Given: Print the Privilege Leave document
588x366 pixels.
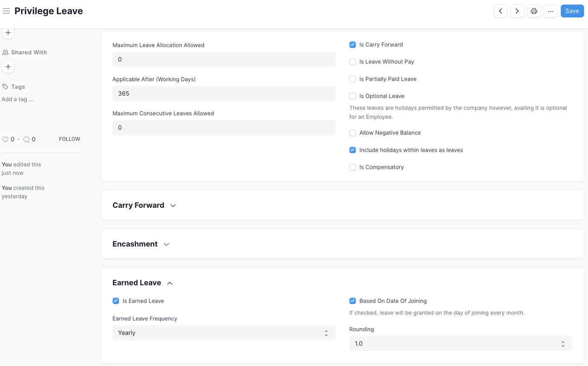Looking at the screenshot, I should pyautogui.click(x=533, y=11).
